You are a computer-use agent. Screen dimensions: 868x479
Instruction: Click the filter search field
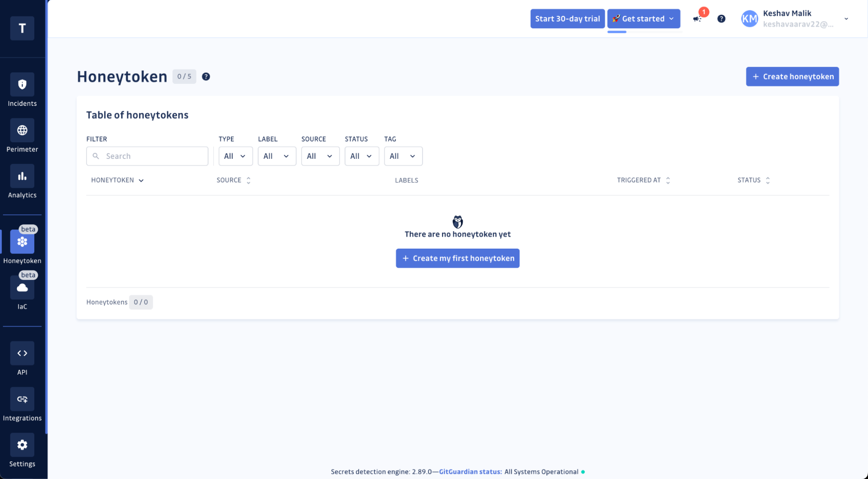(x=147, y=156)
